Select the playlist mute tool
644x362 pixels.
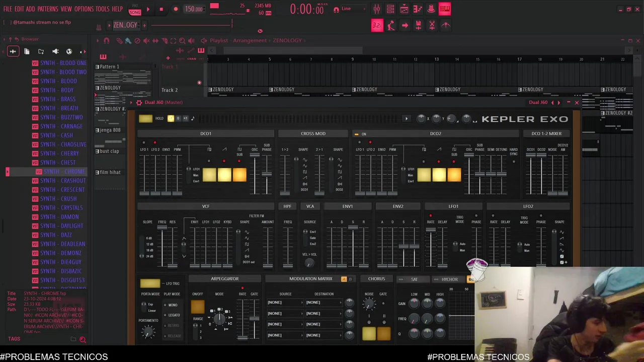(146, 40)
